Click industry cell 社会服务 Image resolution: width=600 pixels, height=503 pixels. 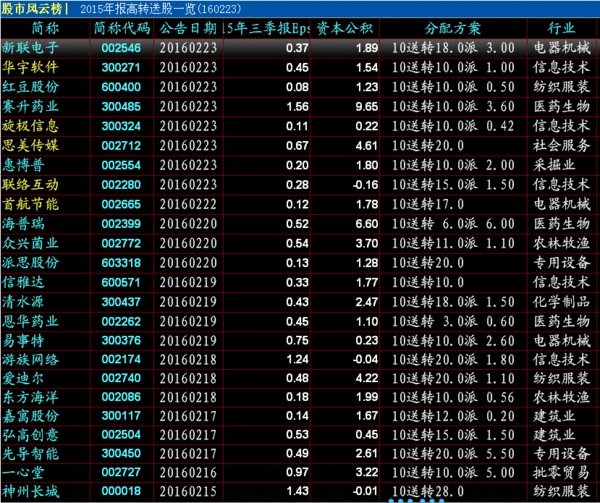coord(561,145)
